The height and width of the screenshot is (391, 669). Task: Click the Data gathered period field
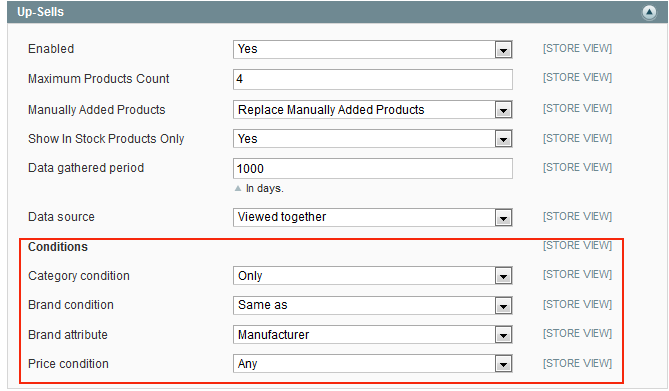pyautogui.click(x=372, y=169)
